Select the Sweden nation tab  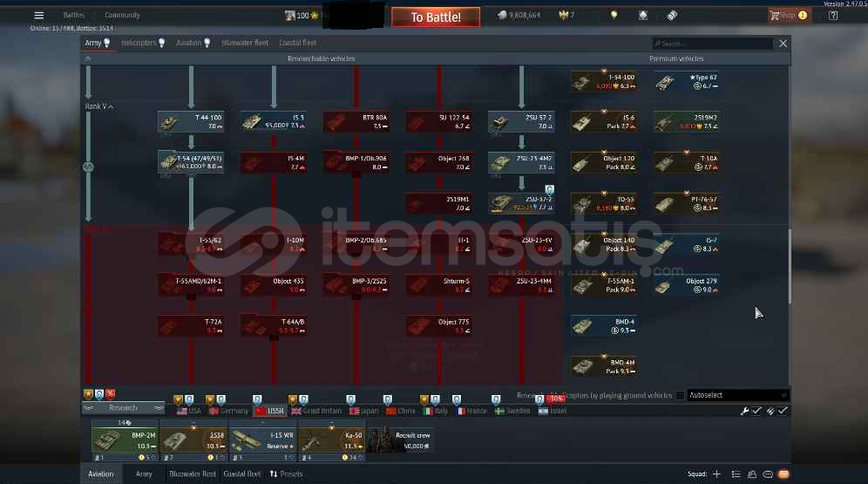tap(512, 411)
